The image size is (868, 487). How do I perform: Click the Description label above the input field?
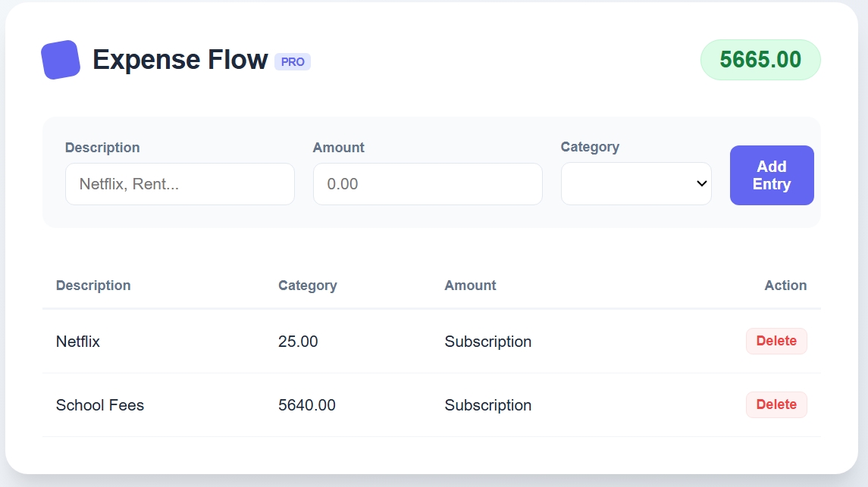(102, 148)
